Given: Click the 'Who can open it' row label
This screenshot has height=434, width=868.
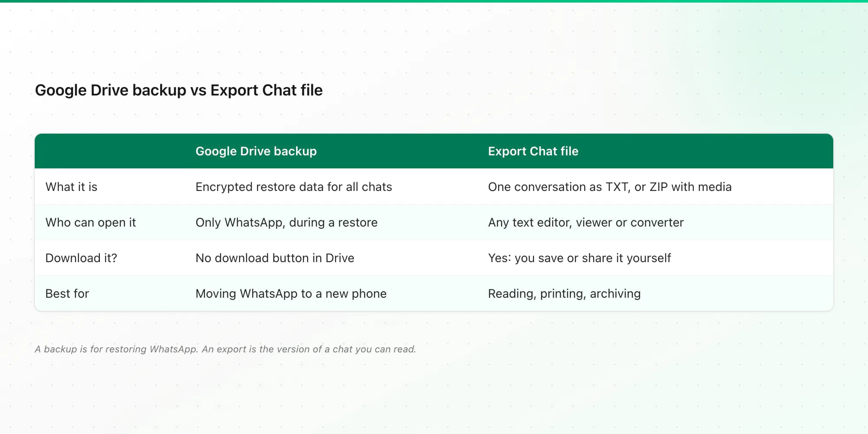Looking at the screenshot, I should [90, 222].
